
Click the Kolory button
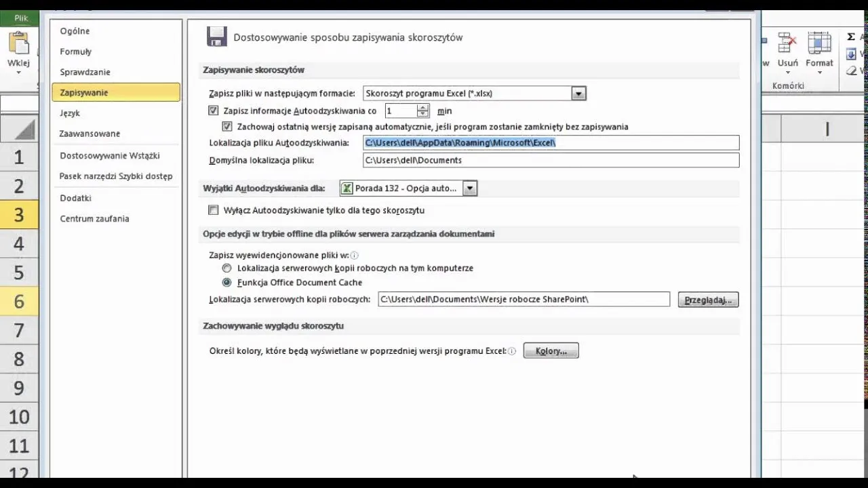tap(551, 351)
